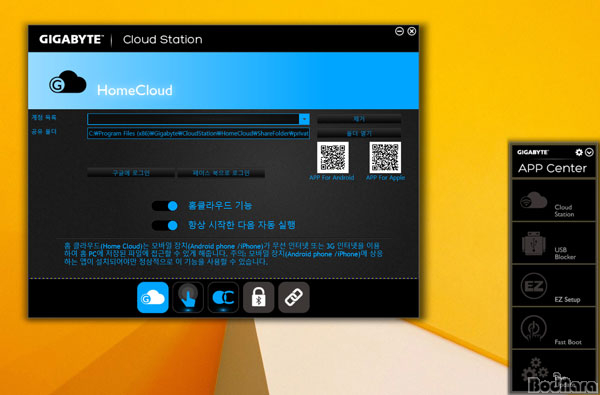The width and height of the screenshot is (600, 395).
Task: Switch to the OC tab icon
Action: click(223, 297)
